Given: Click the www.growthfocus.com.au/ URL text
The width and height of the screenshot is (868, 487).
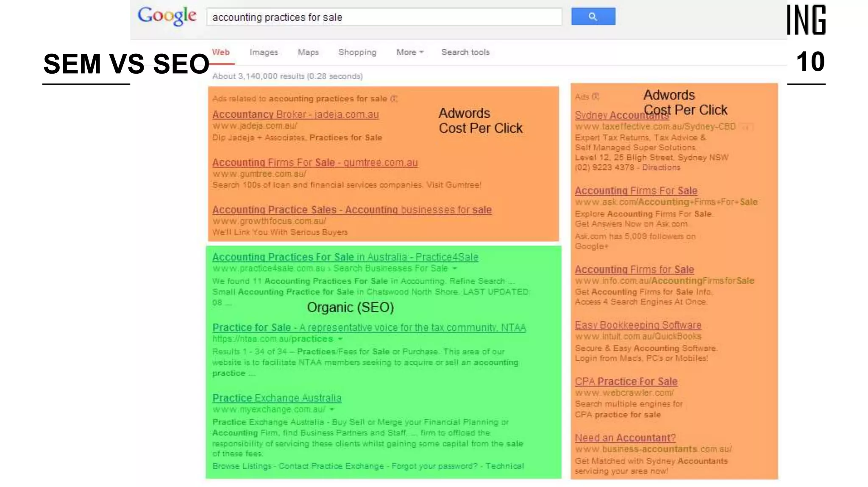Looking at the screenshot, I should [x=269, y=221].
